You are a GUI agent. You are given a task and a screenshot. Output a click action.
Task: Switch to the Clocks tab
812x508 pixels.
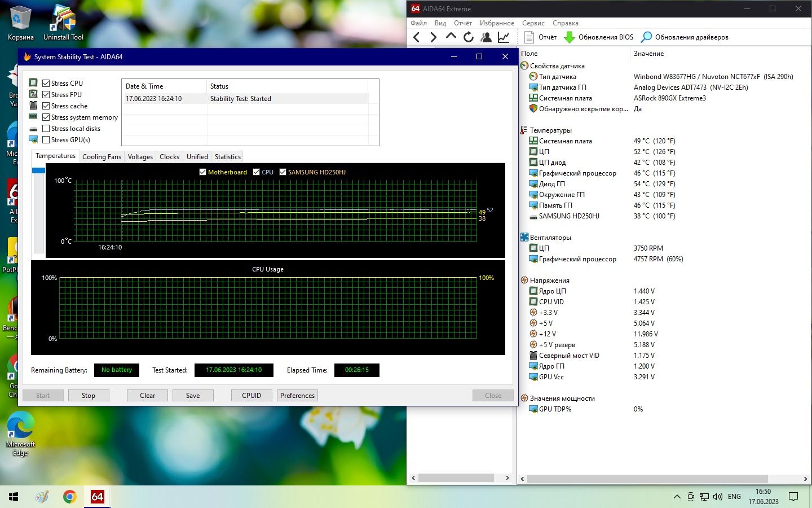click(x=169, y=157)
